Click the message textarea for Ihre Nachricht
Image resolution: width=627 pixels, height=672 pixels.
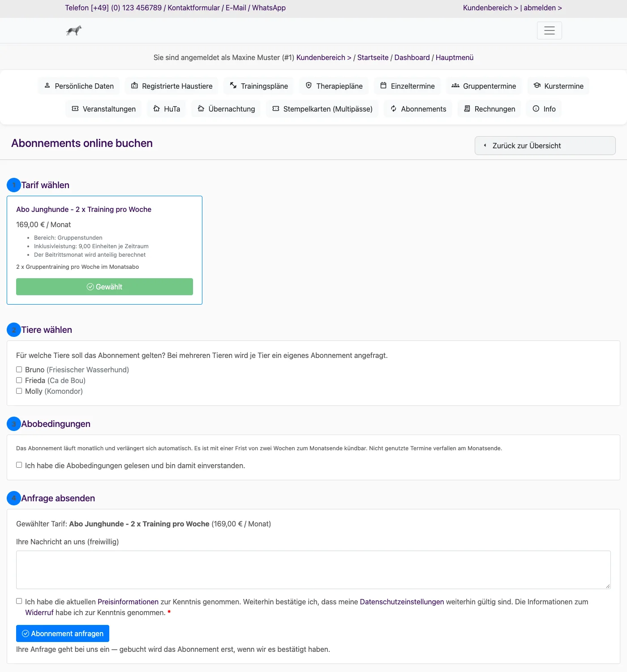[313, 570]
